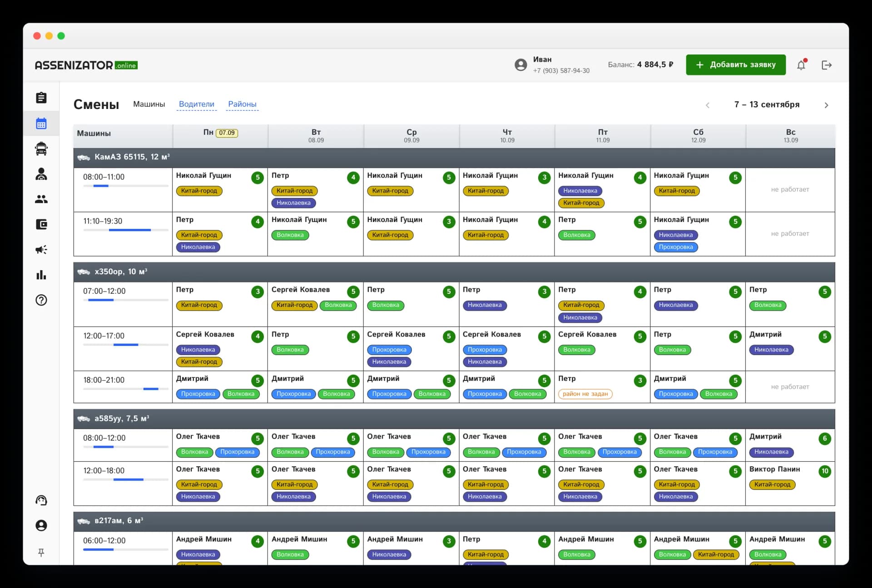The width and height of the screenshot is (872, 588).
Task: Click the 08:00–11:00 shift time bar for КамАЗ
Action: coord(125,186)
